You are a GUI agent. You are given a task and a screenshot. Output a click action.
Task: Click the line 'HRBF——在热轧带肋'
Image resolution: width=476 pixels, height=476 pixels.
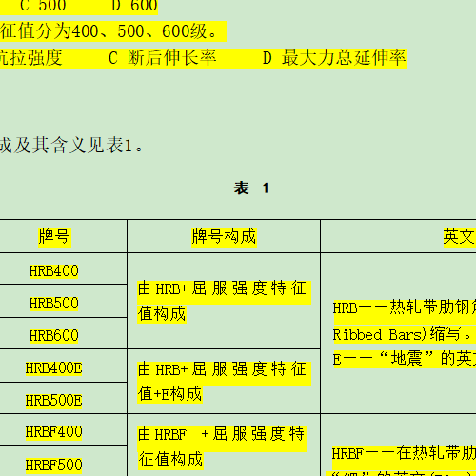(404, 453)
